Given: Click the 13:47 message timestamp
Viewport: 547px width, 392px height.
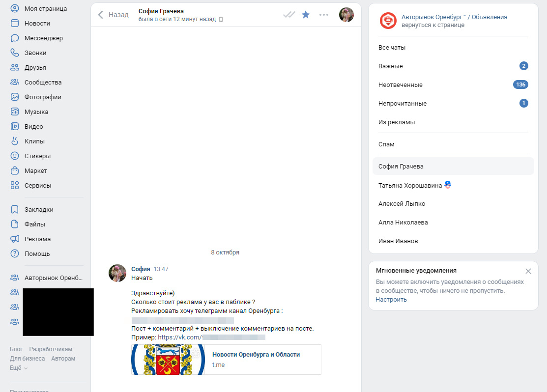Looking at the screenshot, I should (161, 269).
